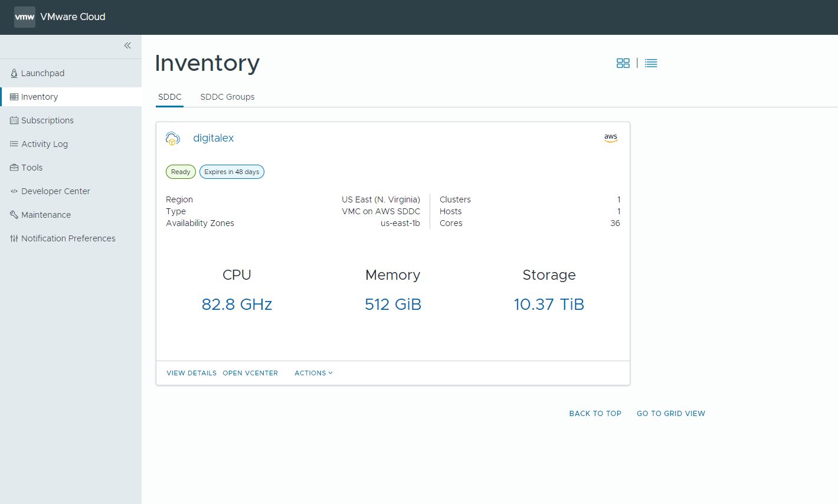Viewport: 838px width, 504px height.
Task: Open Subscriptions from the sidebar
Action: coord(47,120)
